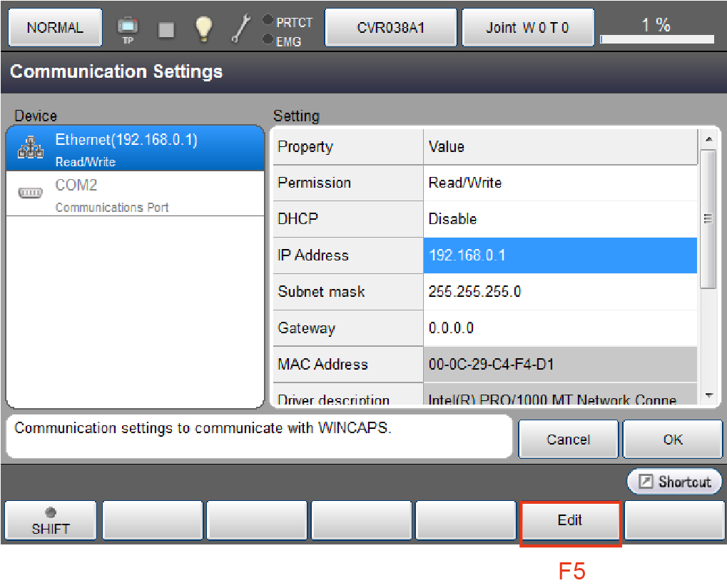Open the NORMAL mode selector
The image size is (727, 588).
pos(55,28)
